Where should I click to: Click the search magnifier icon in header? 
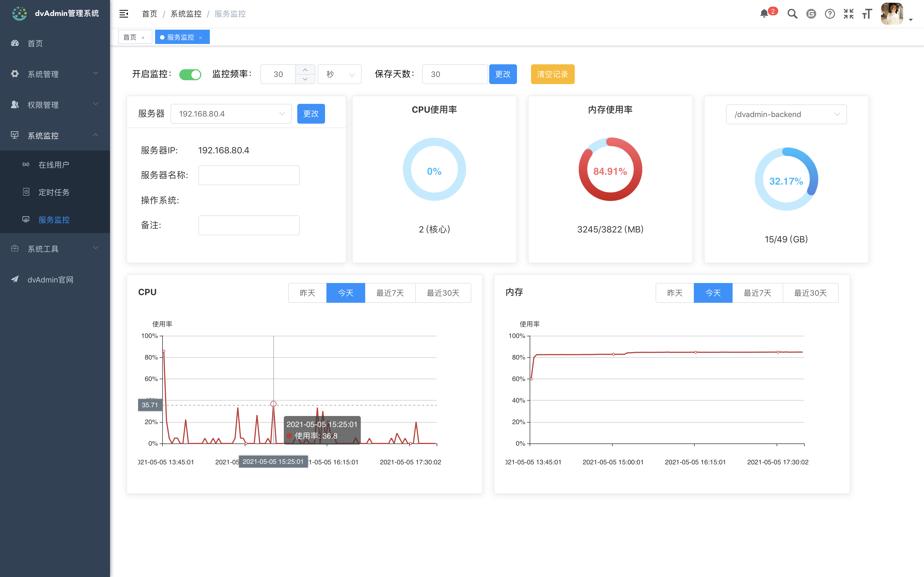point(792,14)
